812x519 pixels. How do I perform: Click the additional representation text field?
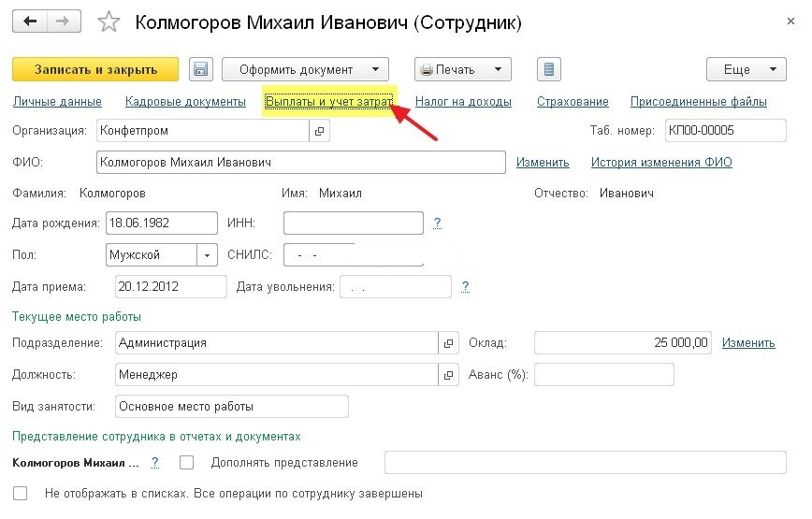pos(586,463)
